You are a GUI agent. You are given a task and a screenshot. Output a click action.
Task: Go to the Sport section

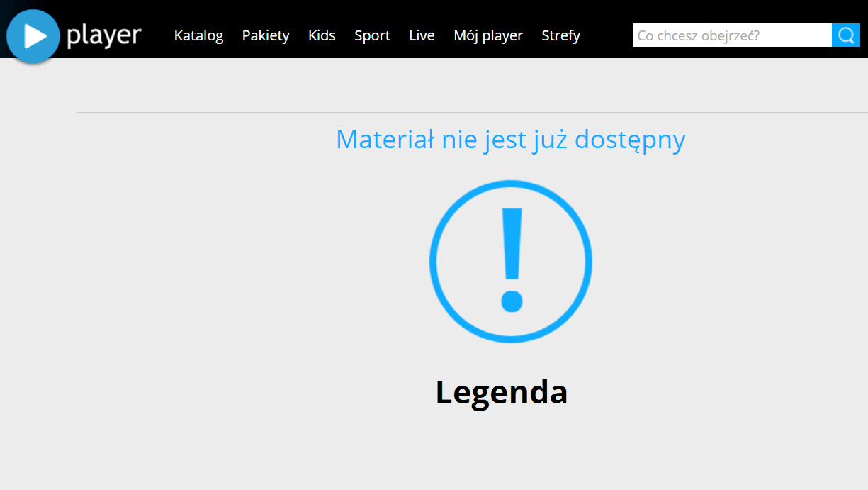[373, 35]
